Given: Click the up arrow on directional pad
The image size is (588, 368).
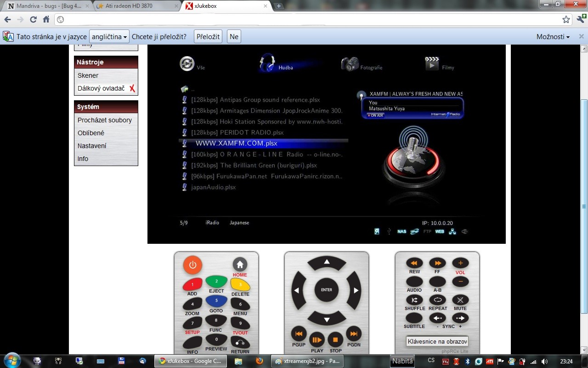Looking at the screenshot, I should 327,263.
